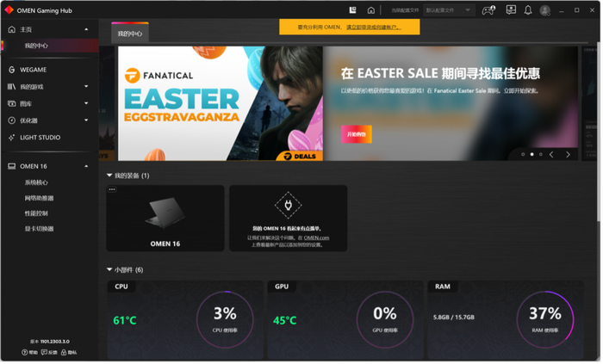The height and width of the screenshot is (364, 603).
Task: Click the vertical scrollbar on right edge
Action: coord(599,131)
